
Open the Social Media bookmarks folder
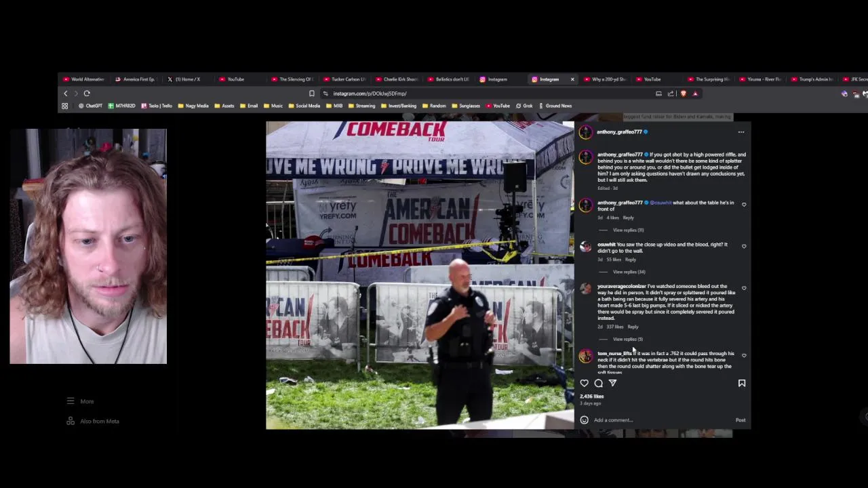(x=304, y=106)
